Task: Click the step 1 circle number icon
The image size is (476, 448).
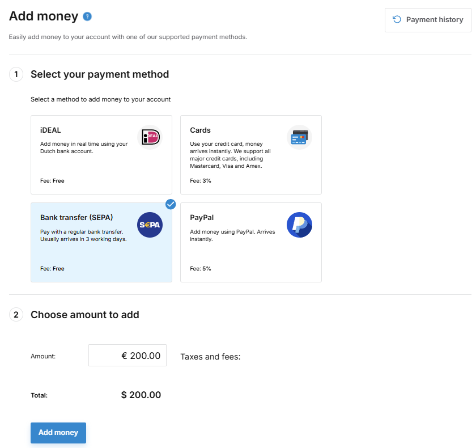Action: (16, 74)
